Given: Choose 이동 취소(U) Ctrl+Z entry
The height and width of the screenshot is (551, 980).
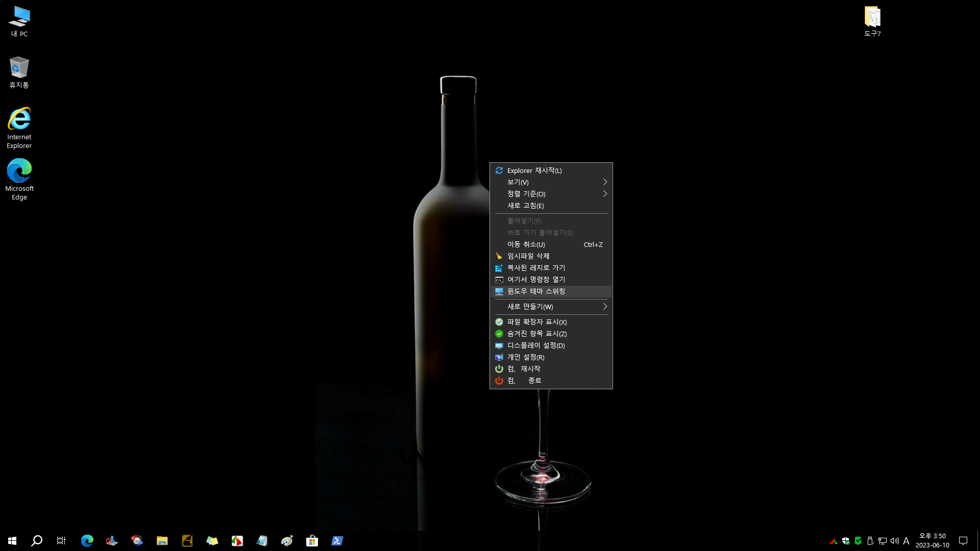Looking at the screenshot, I should coord(551,244).
